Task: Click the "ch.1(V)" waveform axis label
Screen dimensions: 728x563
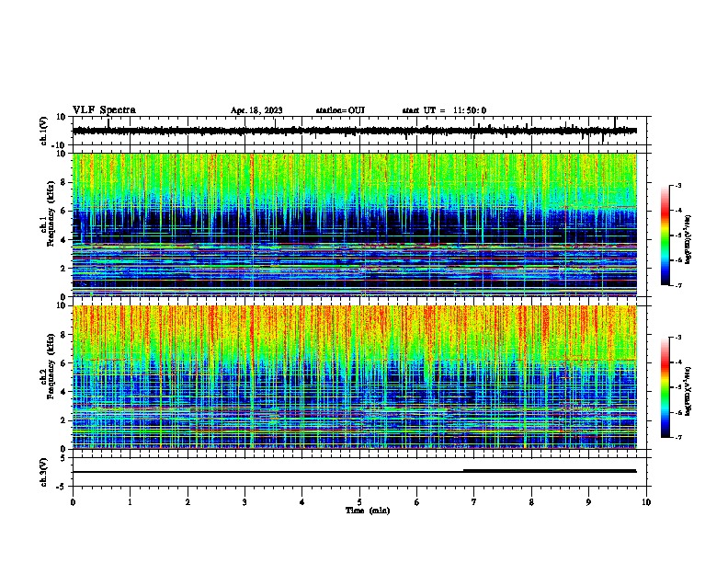Action: [43, 131]
